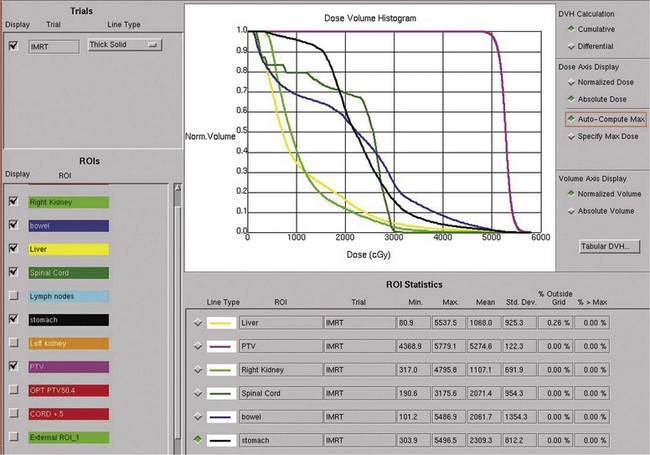Uncheck the IMRT trial display checkbox
This screenshot has height=455, width=650.
pyautogui.click(x=14, y=46)
